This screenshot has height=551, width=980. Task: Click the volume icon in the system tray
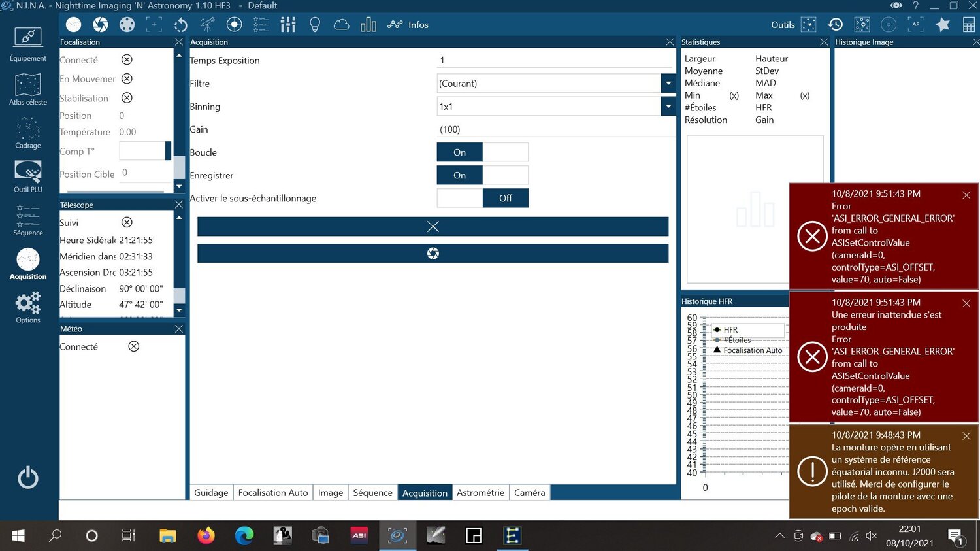(x=871, y=536)
